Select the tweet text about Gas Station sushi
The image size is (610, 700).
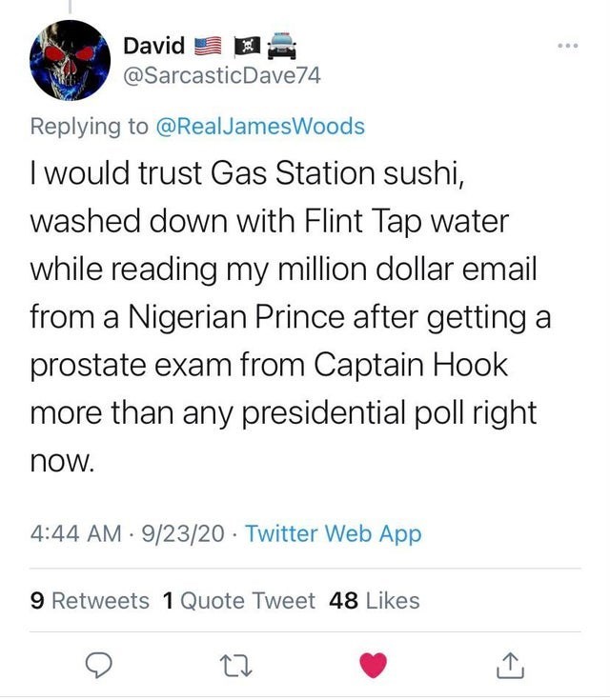coord(286,318)
